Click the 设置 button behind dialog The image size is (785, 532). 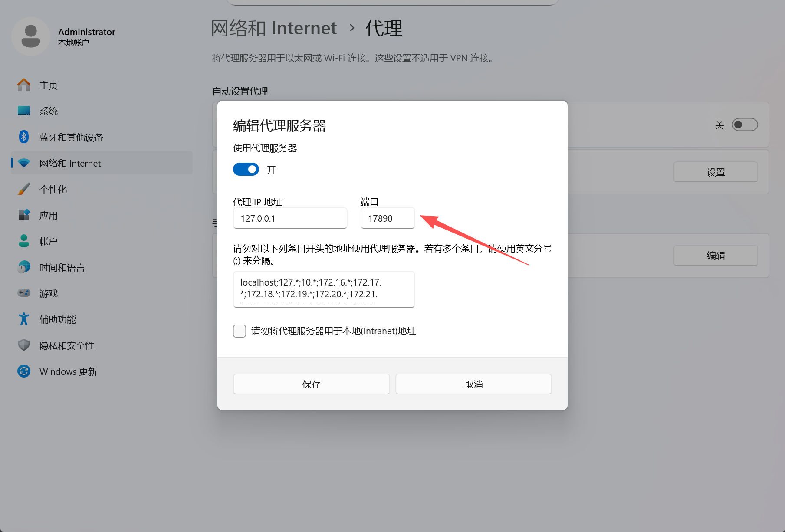(716, 172)
